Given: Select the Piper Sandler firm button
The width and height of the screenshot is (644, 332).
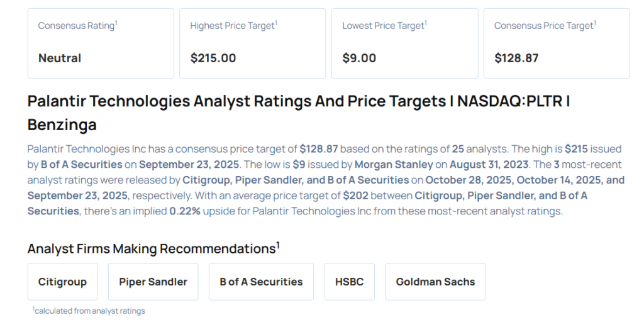Looking at the screenshot, I should click(x=153, y=282).
